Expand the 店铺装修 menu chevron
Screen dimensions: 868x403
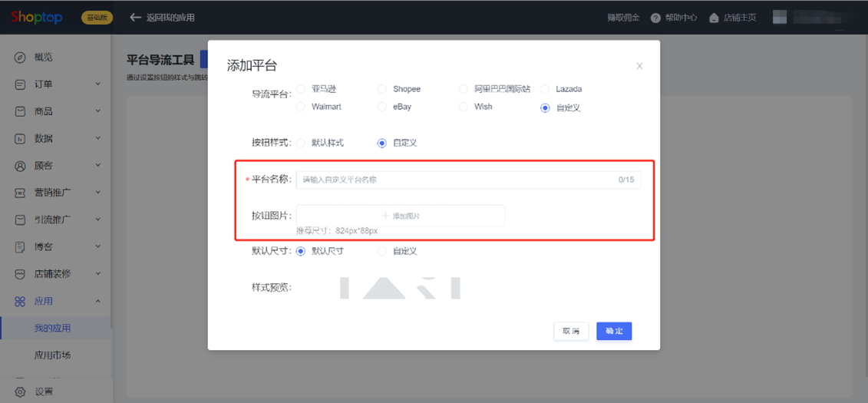click(98, 274)
